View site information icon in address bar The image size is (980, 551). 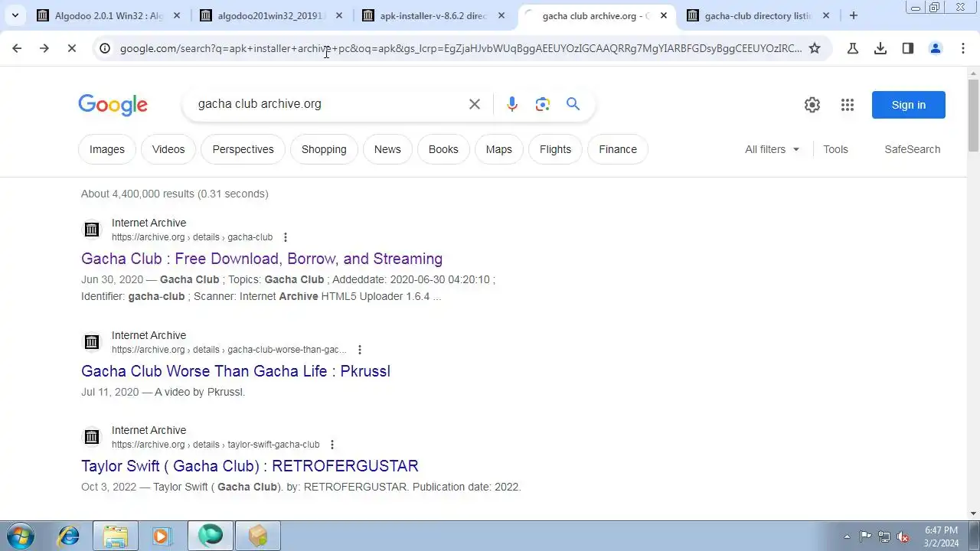[105, 48]
